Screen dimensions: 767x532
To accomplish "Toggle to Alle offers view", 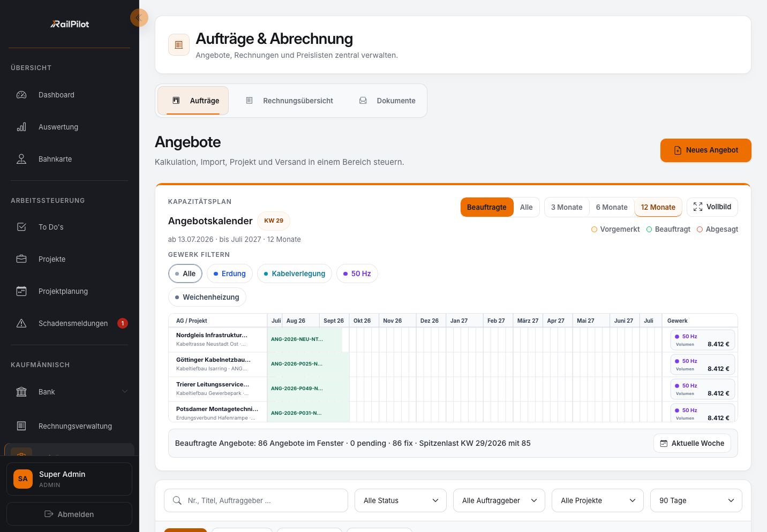I will [x=526, y=207].
